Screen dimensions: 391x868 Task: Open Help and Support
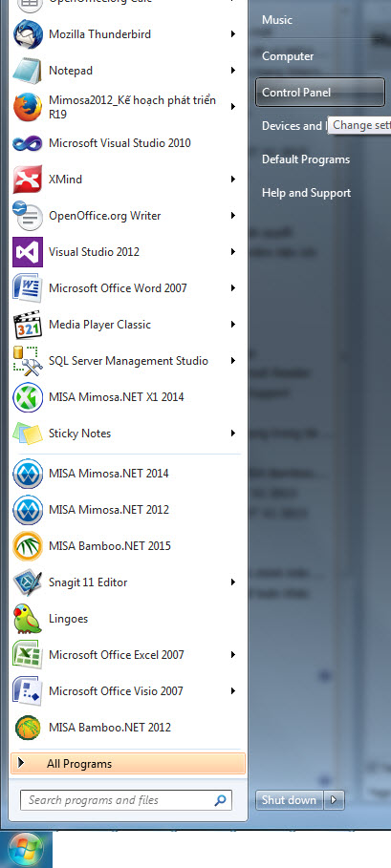tap(306, 193)
